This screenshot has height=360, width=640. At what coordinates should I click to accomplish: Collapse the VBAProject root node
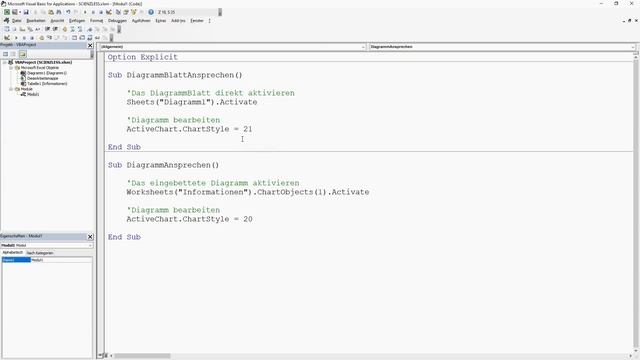(x=4, y=62)
